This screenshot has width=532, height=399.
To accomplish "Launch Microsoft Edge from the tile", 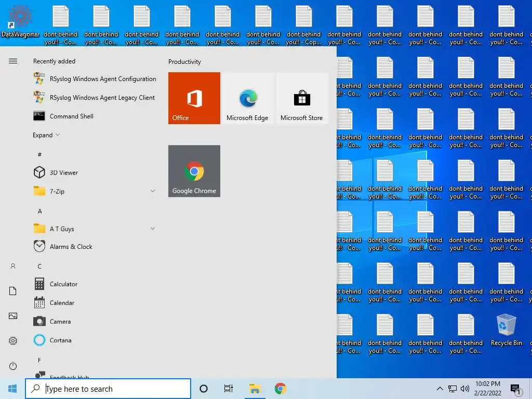I will click(248, 98).
